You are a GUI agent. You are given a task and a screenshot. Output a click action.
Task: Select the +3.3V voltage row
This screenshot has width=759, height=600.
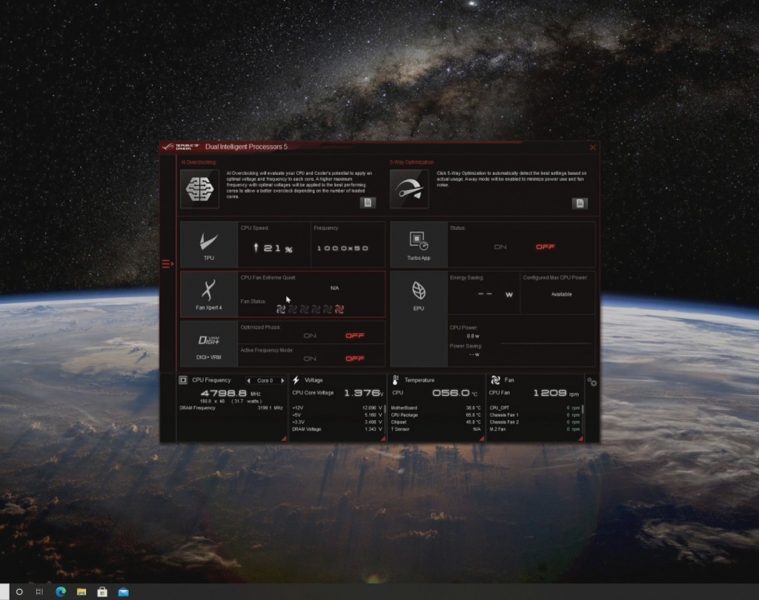(x=337, y=422)
